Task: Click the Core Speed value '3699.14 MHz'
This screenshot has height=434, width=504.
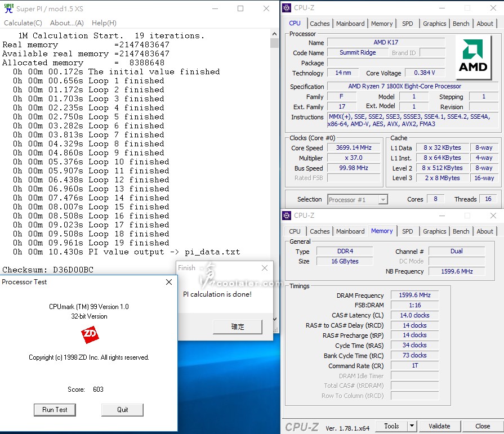Action: (354, 148)
